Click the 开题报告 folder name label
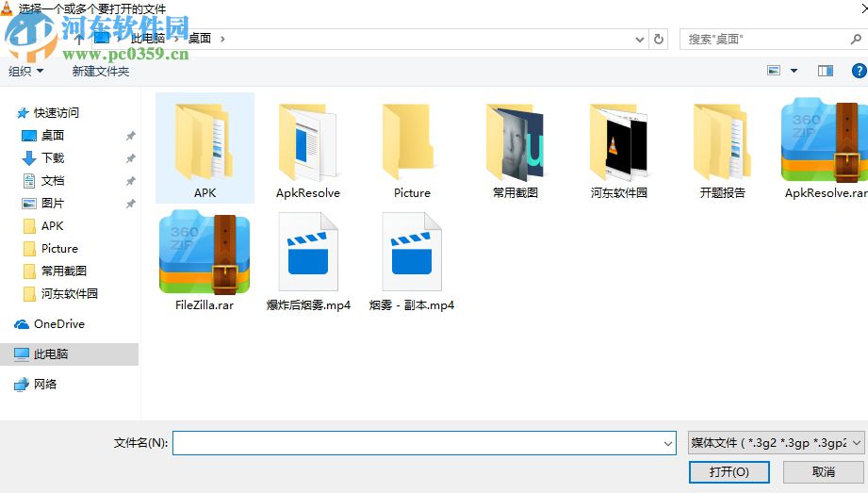This screenshot has width=868, height=493. [723, 192]
